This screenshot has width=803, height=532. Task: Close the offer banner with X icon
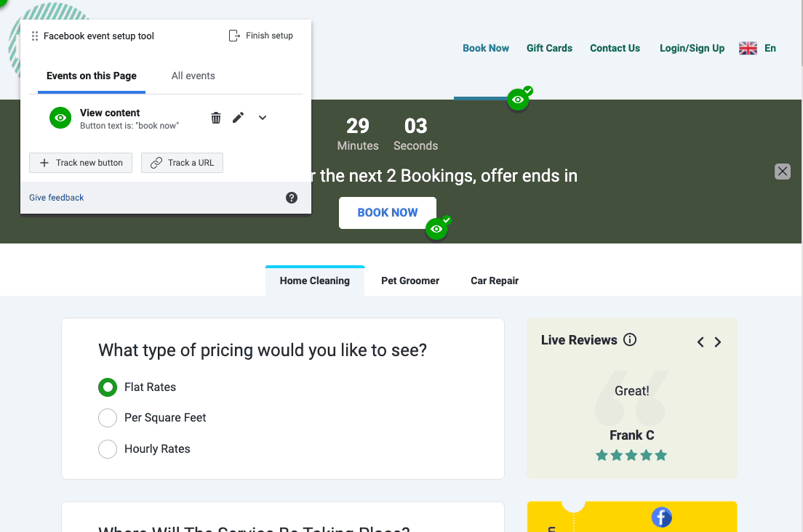[782, 172]
